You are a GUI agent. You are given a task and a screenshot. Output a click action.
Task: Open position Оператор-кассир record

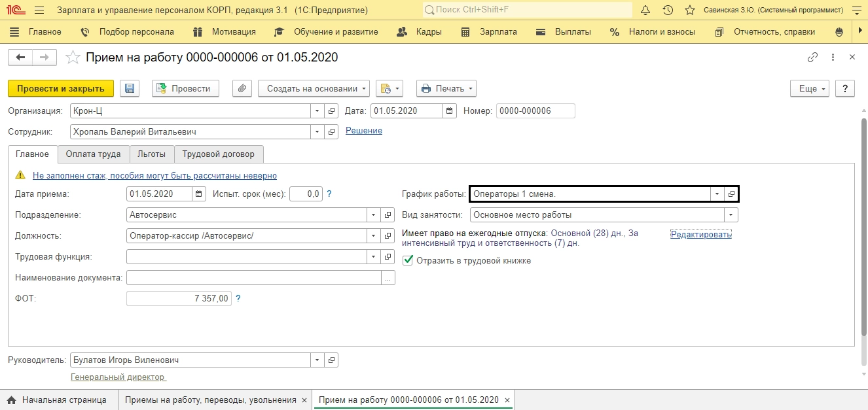pyautogui.click(x=388, y=235)
